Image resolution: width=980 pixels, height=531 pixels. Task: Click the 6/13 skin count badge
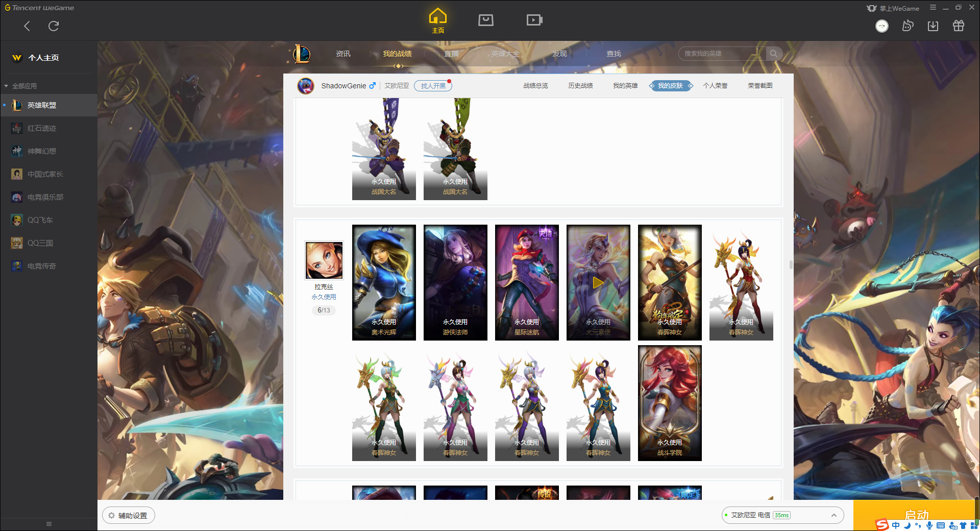point(324,310)
